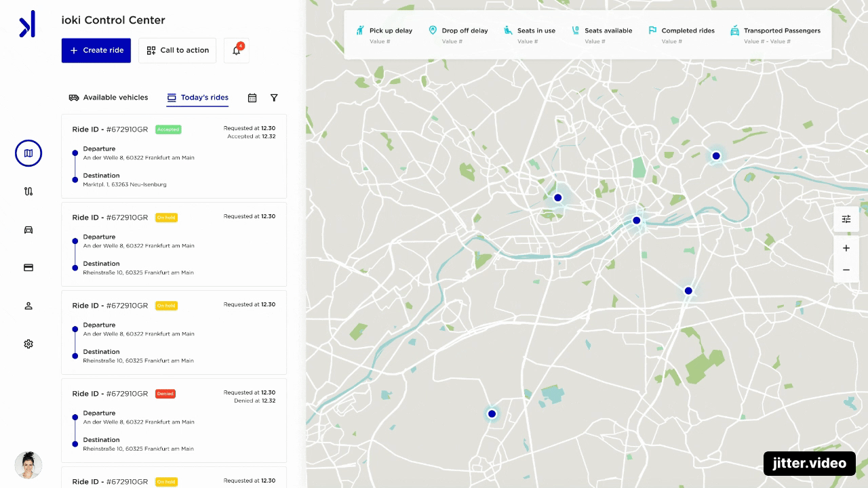Click the Completed rides flag icon
Viewport: 868px width, 488px height.
click(652, 30)
